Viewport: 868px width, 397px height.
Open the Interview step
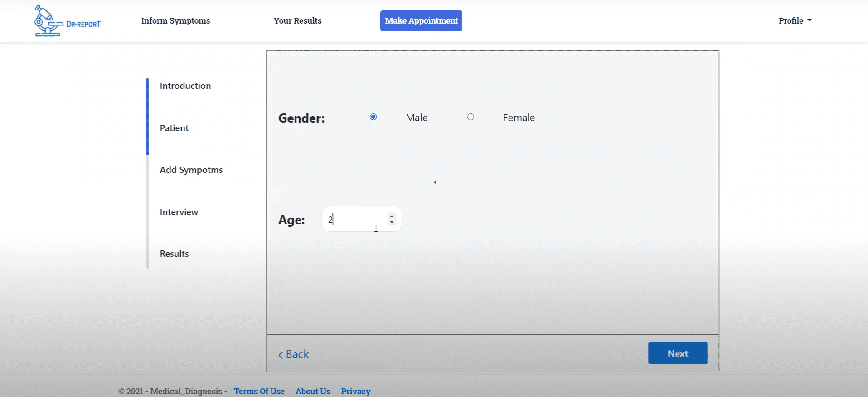click(179, 212)
